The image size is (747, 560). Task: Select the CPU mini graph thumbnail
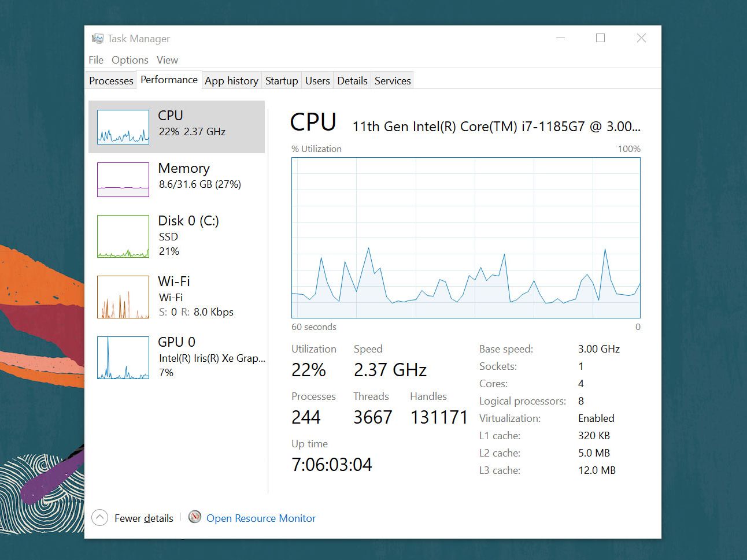click(x=123, y=127)
